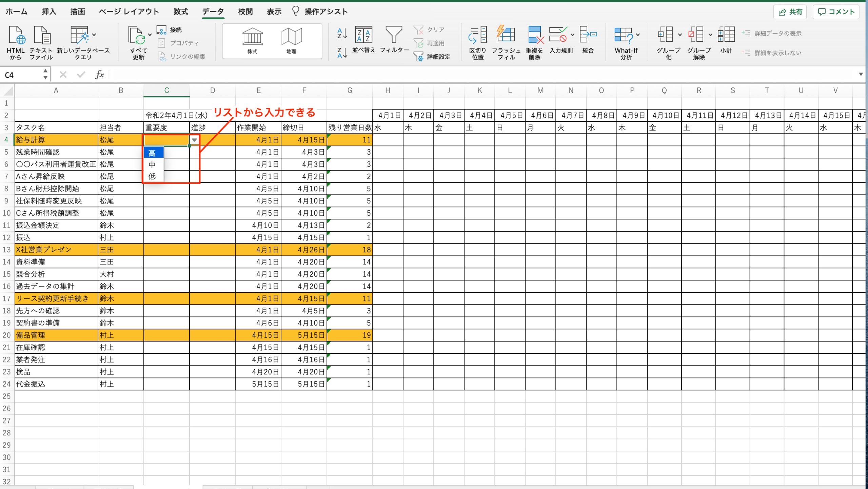Image resolution: width=868 pixels, height=489 pixels.
Task: Open プロパティ in the ribbon
Action: [178, 43]
